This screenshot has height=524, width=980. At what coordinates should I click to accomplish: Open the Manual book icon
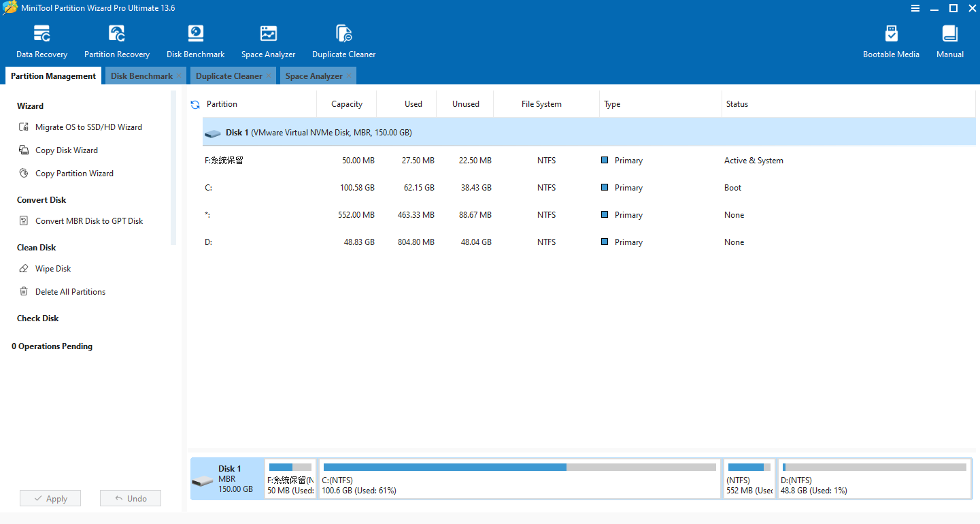click(x=950, y=42)
